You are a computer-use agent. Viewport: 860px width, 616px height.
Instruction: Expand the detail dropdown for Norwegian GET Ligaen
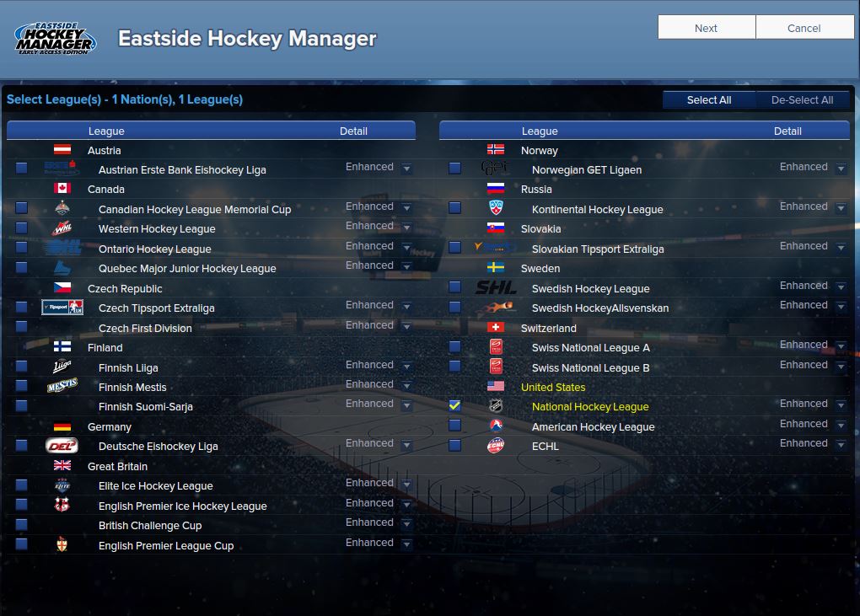point(841,169)
